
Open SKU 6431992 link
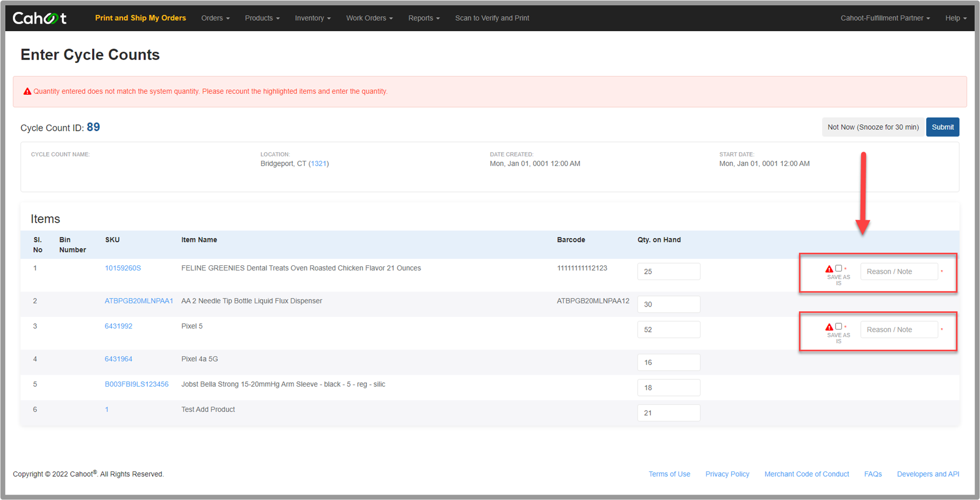118,326
